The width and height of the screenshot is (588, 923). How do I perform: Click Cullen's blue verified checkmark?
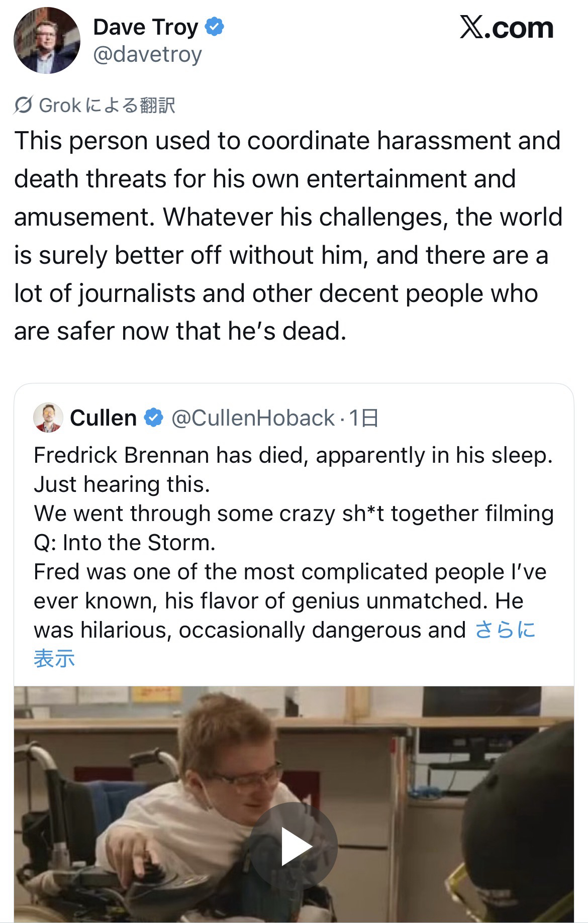click(154, 418)
